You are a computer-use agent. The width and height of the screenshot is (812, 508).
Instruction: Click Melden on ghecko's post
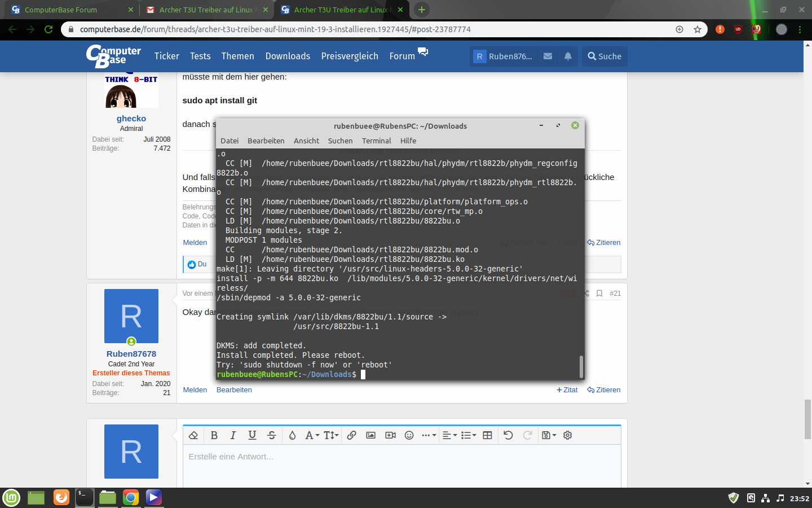(195, 242)
